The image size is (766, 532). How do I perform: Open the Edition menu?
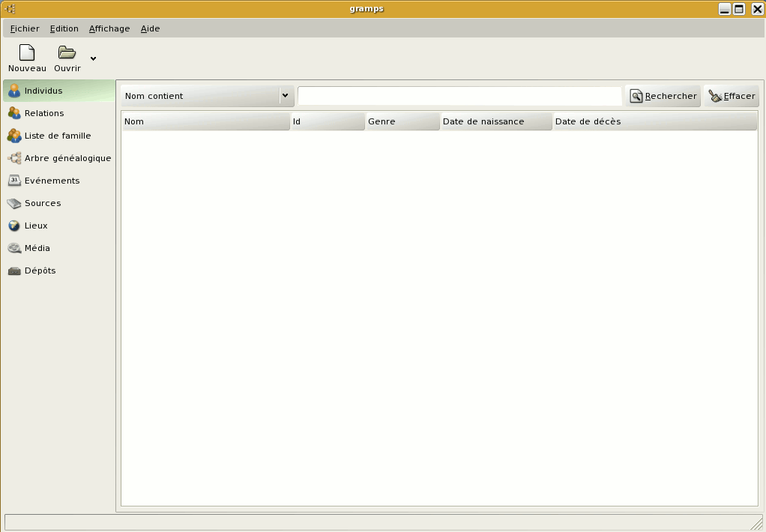click(x=64, y=28)
